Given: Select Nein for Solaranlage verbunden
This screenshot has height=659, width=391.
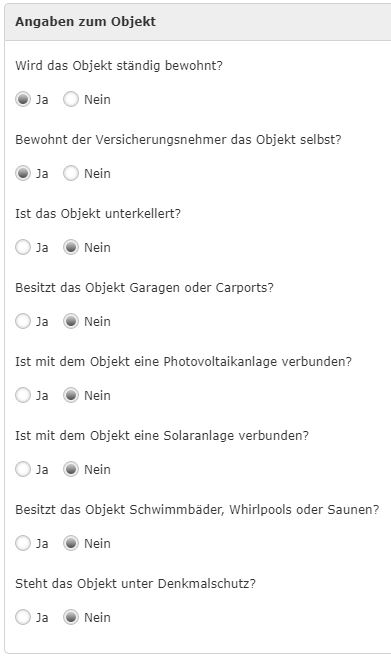Looking at the screenshot, I should coord(71,469).
